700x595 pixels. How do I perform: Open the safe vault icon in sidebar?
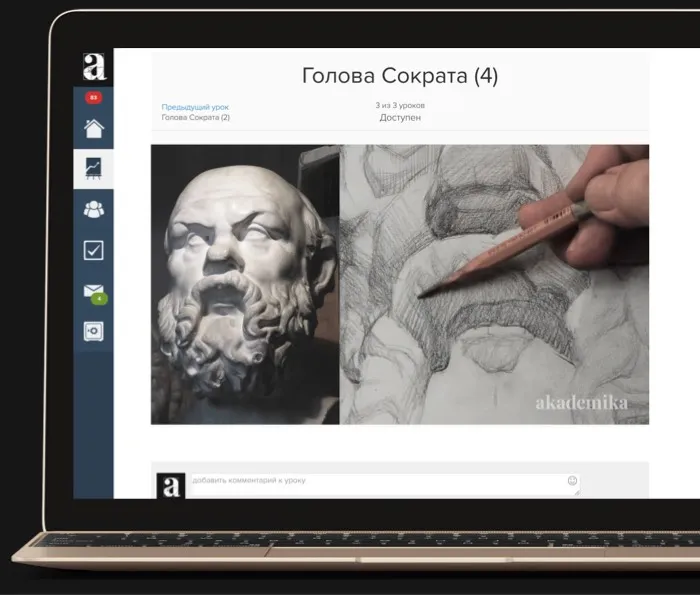[x=93, y=331]
